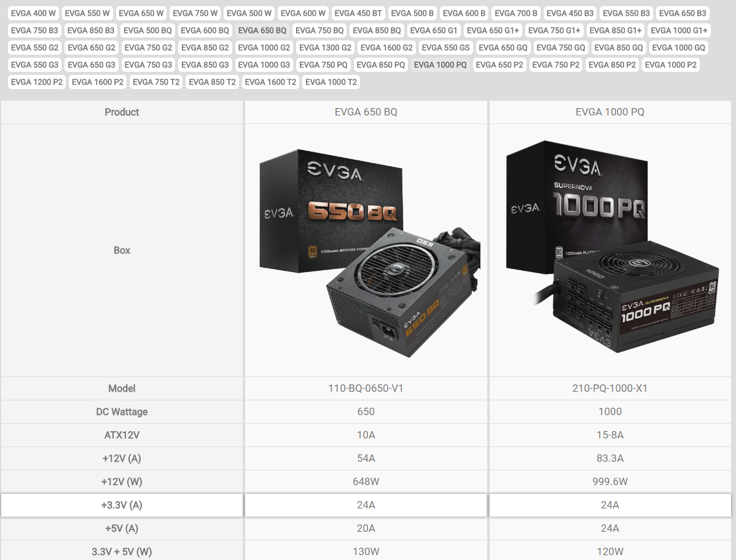
Task: Deselect the highlighted EVGA 650 BQ chip
Action: tap(262, 30)
